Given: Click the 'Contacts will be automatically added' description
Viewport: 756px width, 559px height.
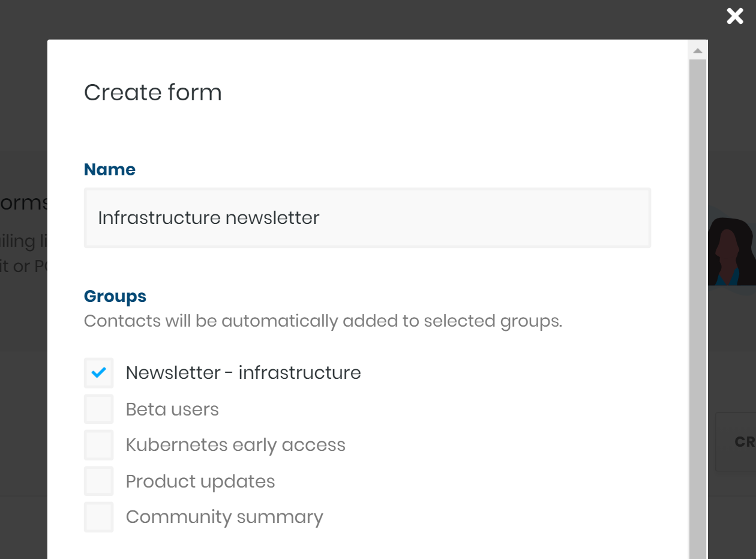Looking at the screenshot, I should (x=323, y=321).
